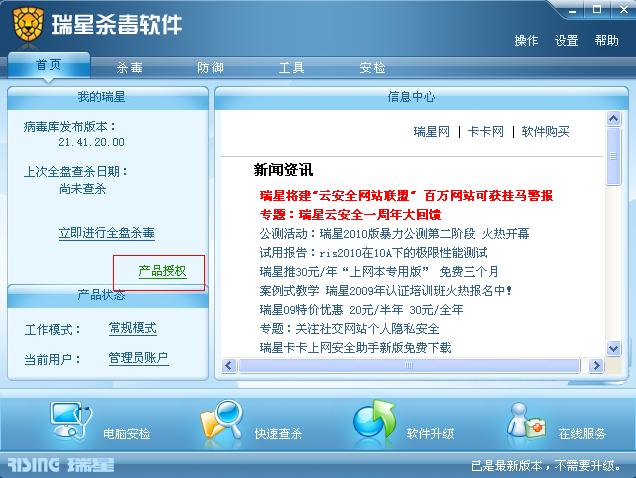Open the 帮助 help menu
This screenshot has width=636, height=478.
[606, 41]
